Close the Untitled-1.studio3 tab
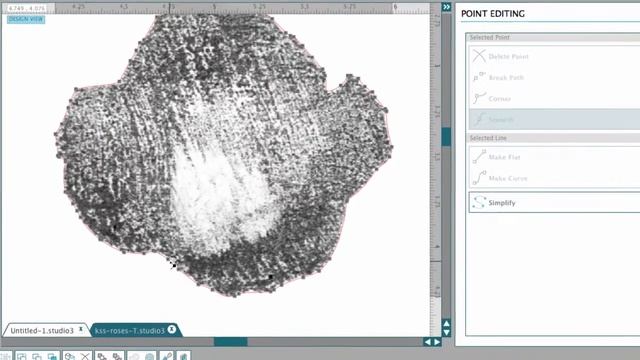640x360 pixels. click(x=81, y=329)
